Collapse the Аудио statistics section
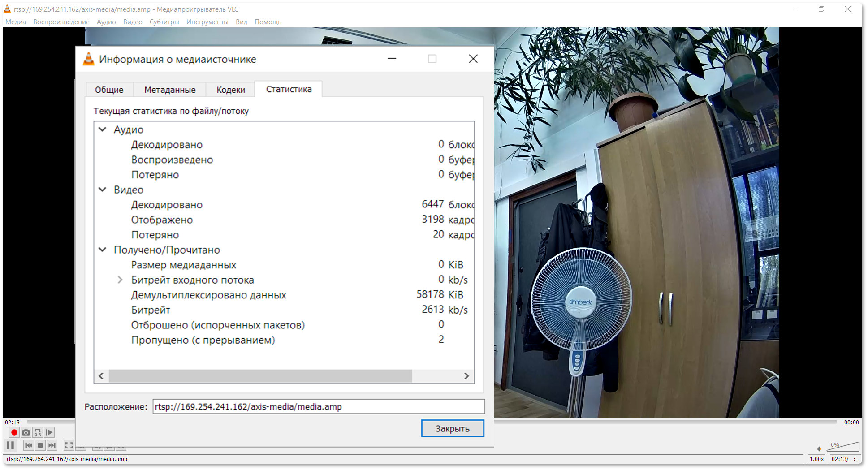868x470 pixels. click(x=102, y=129)
